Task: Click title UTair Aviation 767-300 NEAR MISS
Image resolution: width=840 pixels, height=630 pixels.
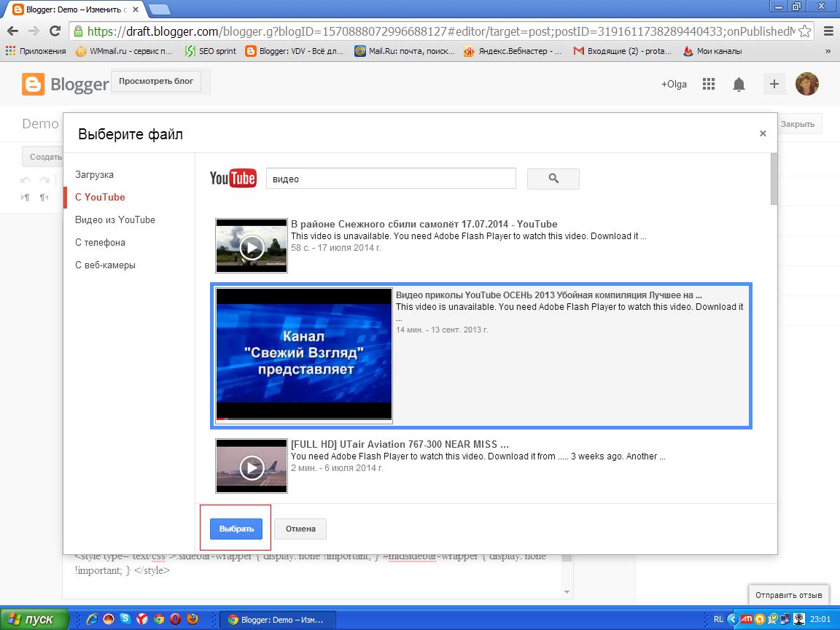Action: (400, 444)
